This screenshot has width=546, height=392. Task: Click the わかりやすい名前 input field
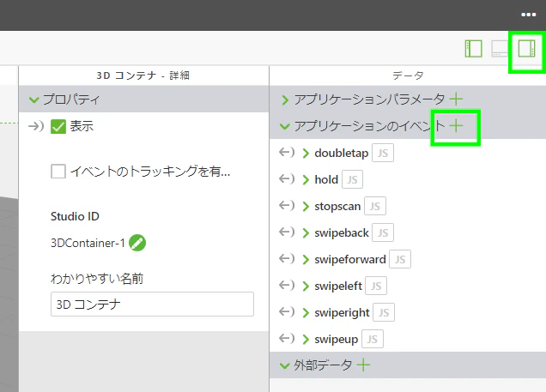pyautogui.click(x=152, y=304)
